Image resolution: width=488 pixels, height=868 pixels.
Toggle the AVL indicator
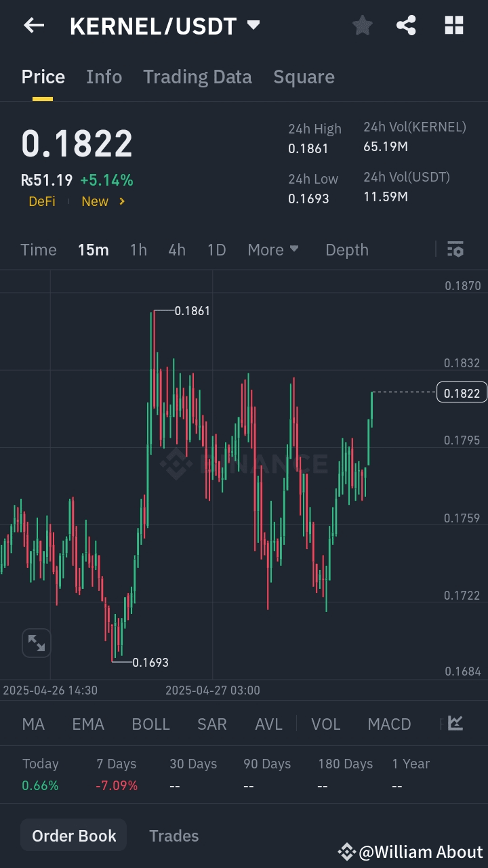268,724
